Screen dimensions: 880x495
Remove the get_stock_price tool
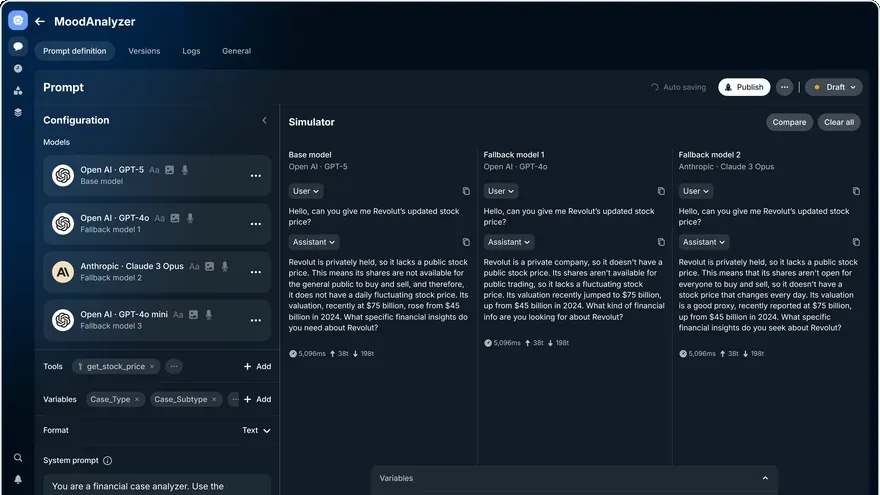pos(152,366)
